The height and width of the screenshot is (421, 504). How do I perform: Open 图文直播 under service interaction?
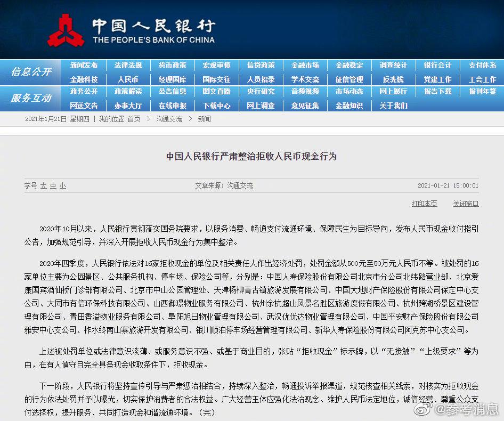point(217,91)
